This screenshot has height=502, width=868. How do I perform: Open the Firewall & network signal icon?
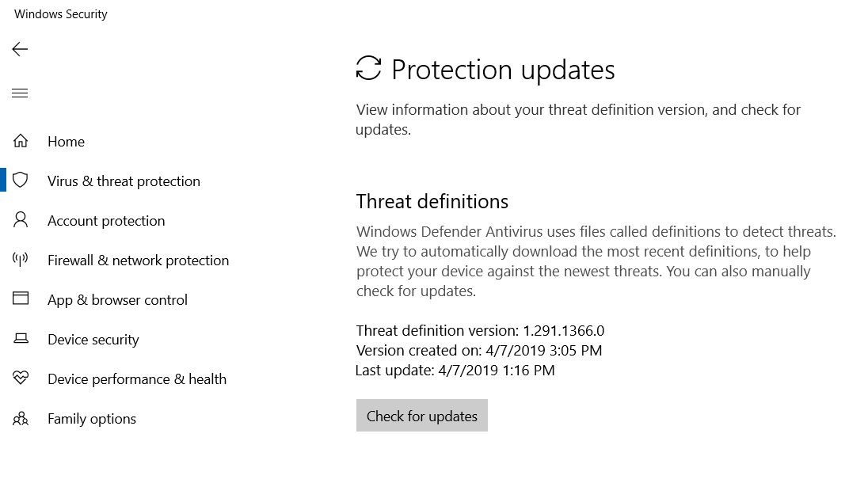(21, 260)
